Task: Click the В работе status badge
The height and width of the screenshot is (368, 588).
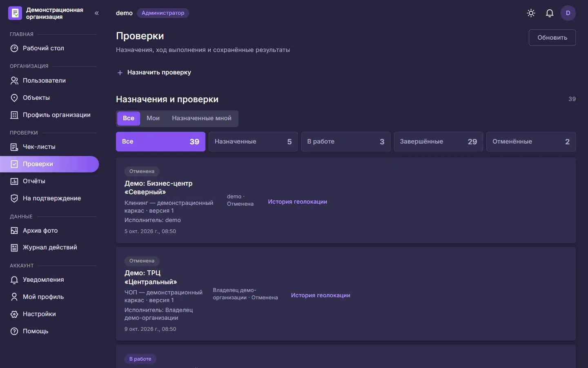Action: click(x=140, y=359)
